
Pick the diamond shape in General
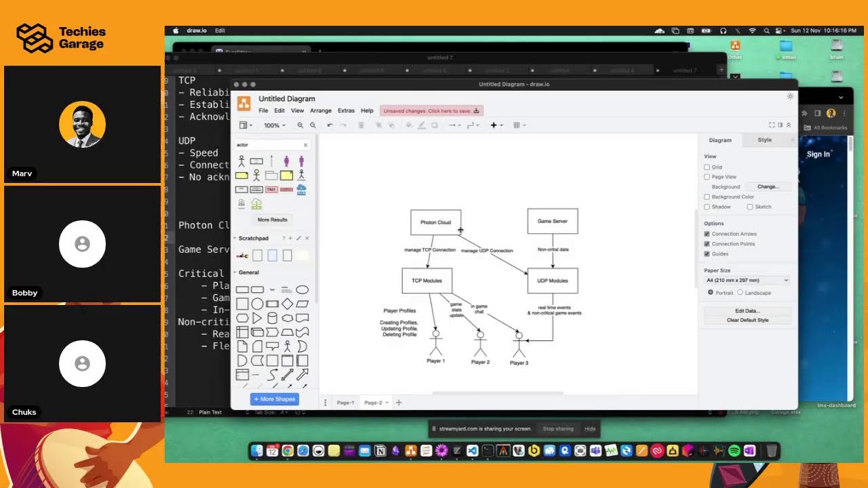tap(287, 304)
